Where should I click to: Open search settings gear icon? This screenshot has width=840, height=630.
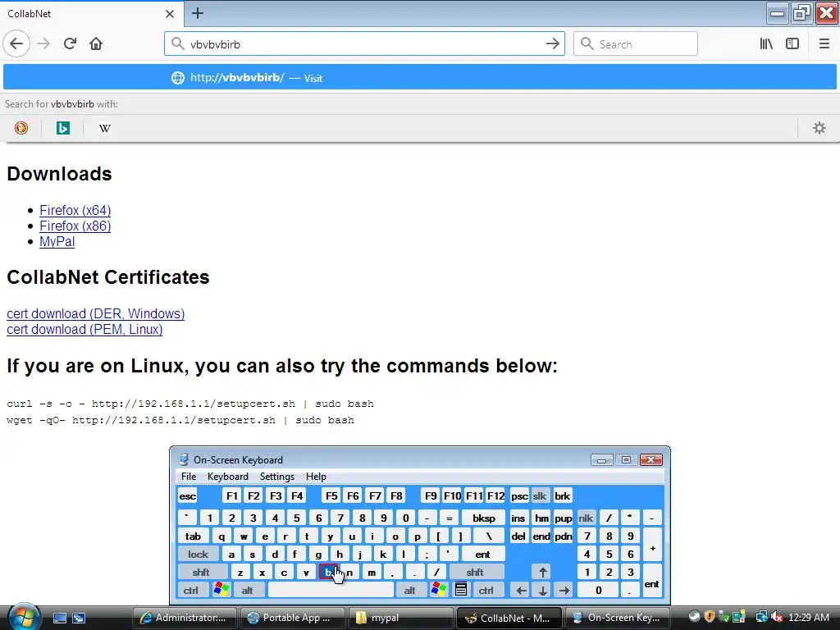pos(819,128)
